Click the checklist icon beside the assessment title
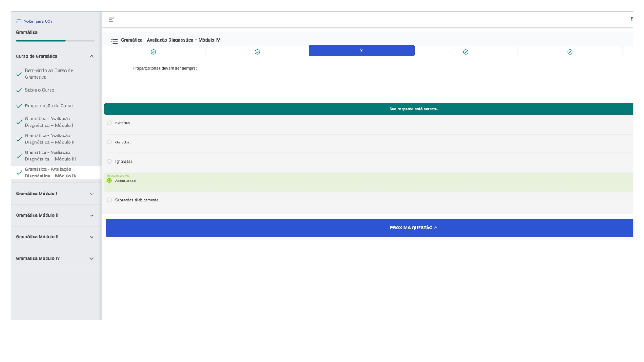Viewport: 644px width, 362px height. tap(114, 41)
